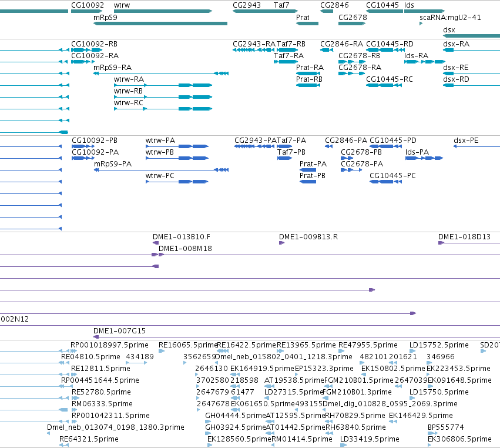
Task: Click the DME1-013B10.F clone end
Action: pos(156,243)
